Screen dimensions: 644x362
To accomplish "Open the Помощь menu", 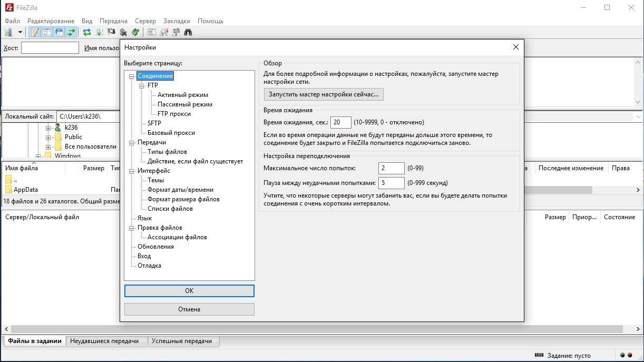I will (x=210, y=21).
